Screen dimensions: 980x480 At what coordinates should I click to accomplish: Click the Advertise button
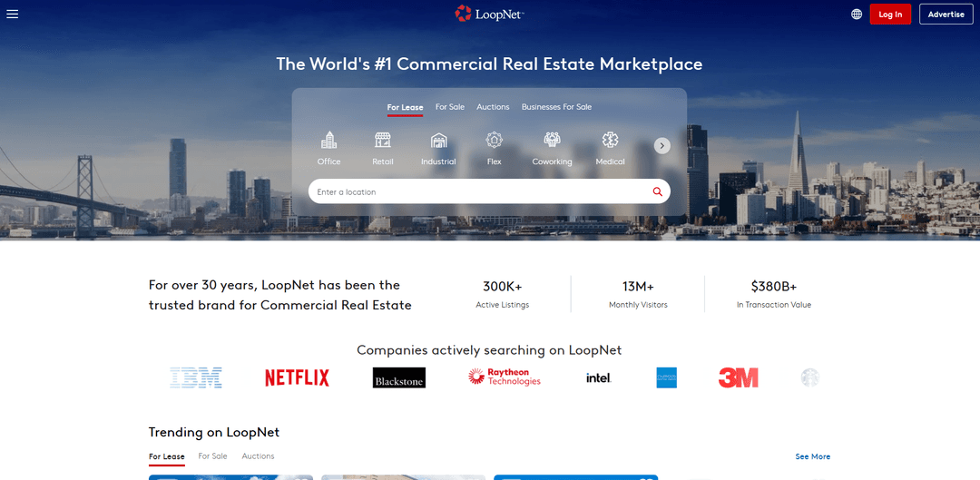click(x=946, y=14)
